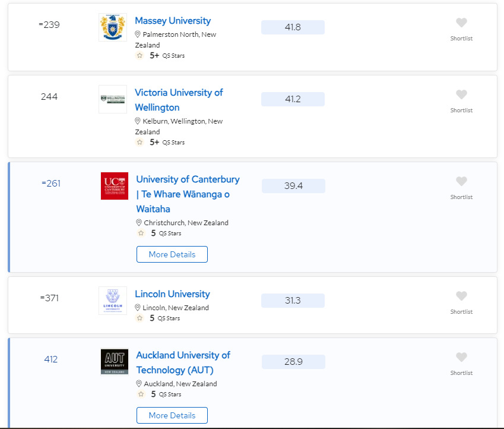Open the Lincoln University logo thumbnail
Image resolution: width=504 pixels, height=429 pixels.
pos(113,301)
